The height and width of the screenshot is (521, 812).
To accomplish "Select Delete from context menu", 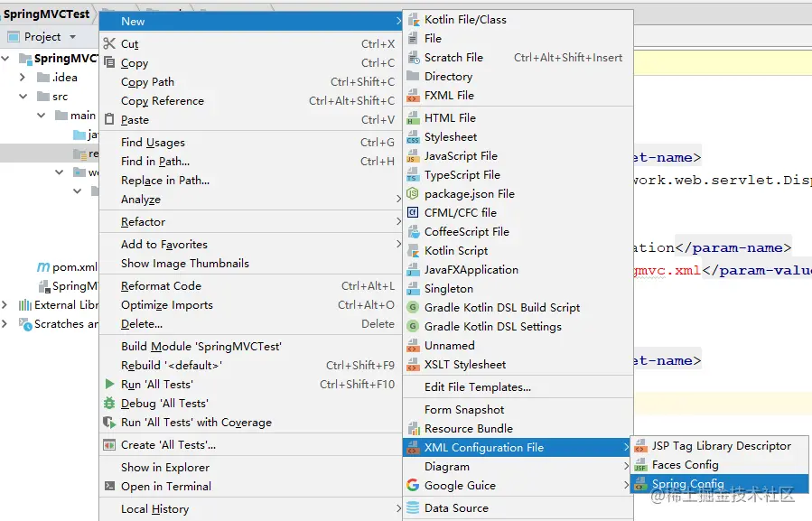I will point(250,323).
